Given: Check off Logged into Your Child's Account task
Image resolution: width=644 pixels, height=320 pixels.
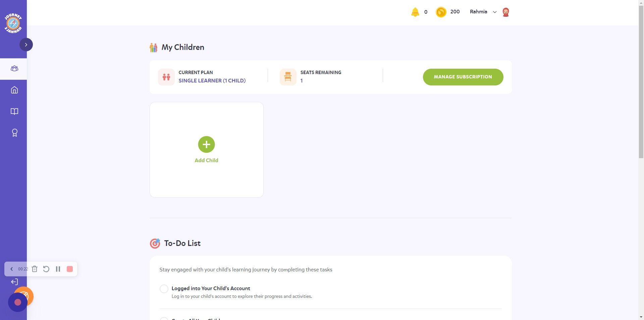Looking at the screenshot, I should pos(164,289).
